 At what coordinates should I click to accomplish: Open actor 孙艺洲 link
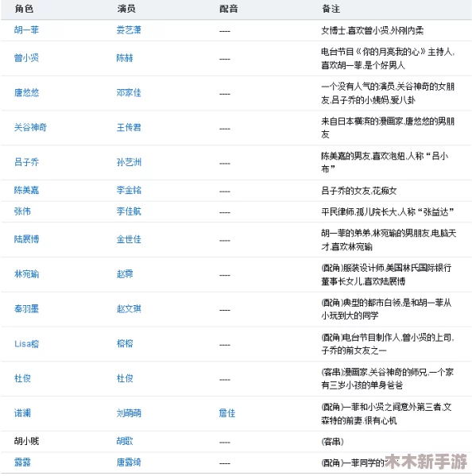tap(129, 162)
